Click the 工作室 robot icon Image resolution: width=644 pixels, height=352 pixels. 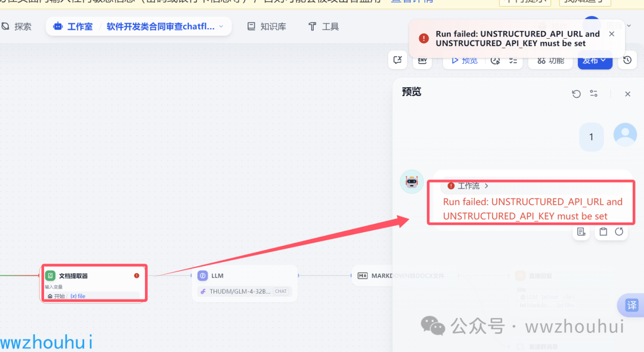coord(58,26)
